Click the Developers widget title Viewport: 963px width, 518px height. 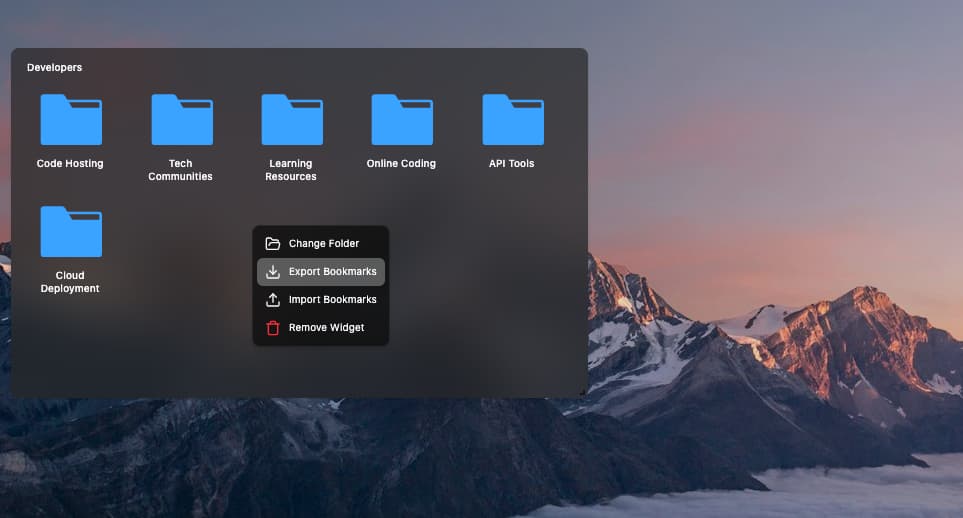pos(55,68)
